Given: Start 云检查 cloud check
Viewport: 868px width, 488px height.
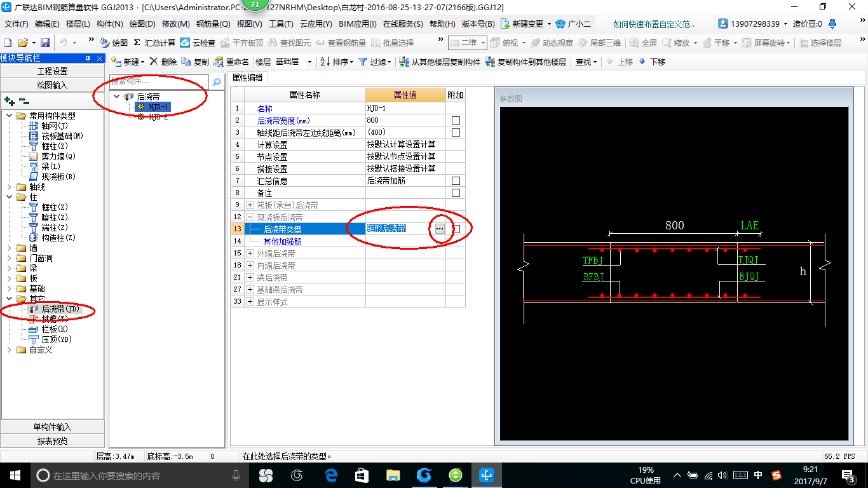Looking at the screenshot, I should [198, 43].
